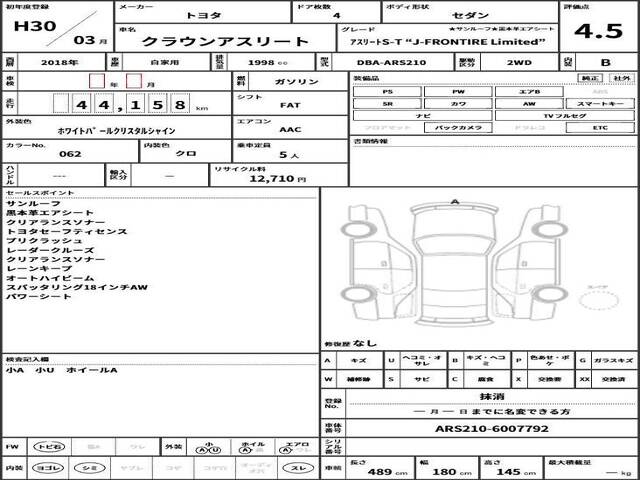The width and height of the screenshot is (640, 480).
Task: Click the A mark above the car diagram
Action: [455, 202]
